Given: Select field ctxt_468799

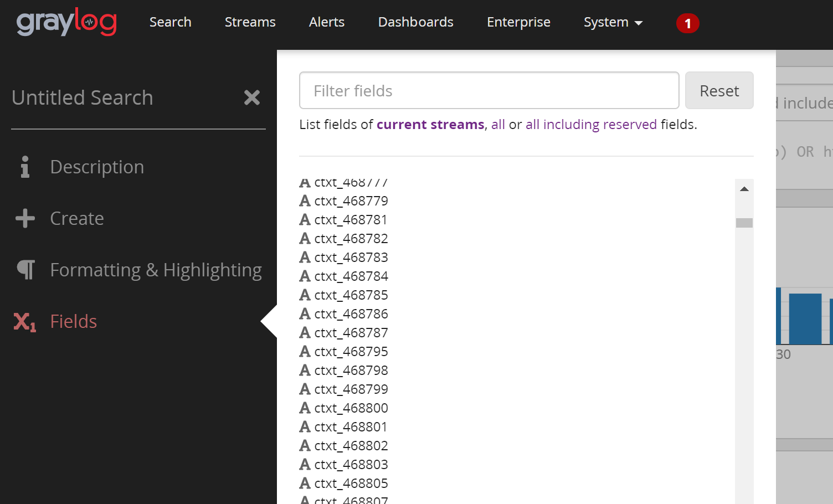Looking at the screenshot, I should (351, 389).
